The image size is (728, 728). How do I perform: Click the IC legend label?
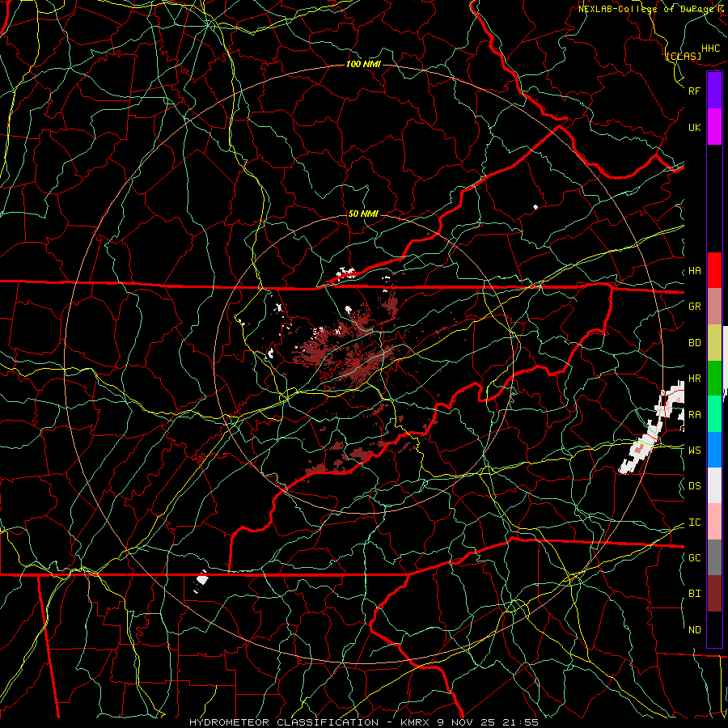coord(694,523)
